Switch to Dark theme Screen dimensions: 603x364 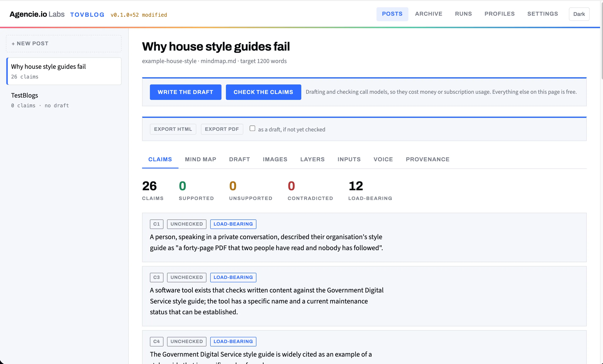coord(579,14)
